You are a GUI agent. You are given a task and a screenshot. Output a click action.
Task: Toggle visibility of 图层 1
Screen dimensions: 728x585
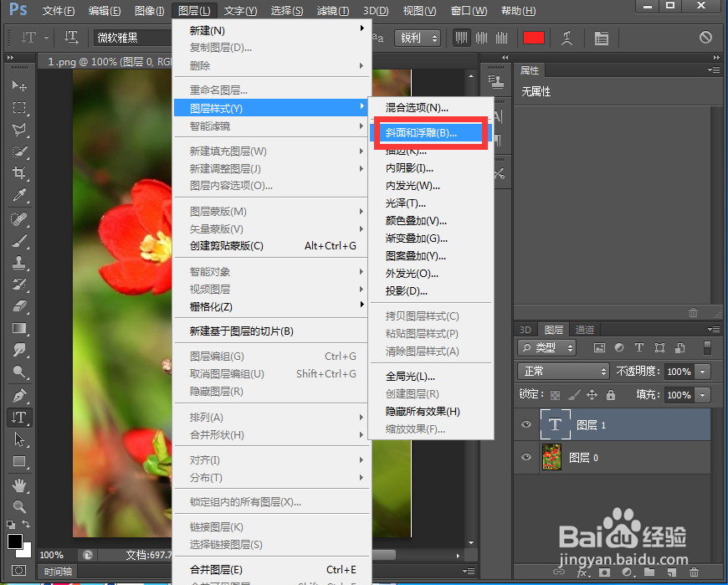526,424
